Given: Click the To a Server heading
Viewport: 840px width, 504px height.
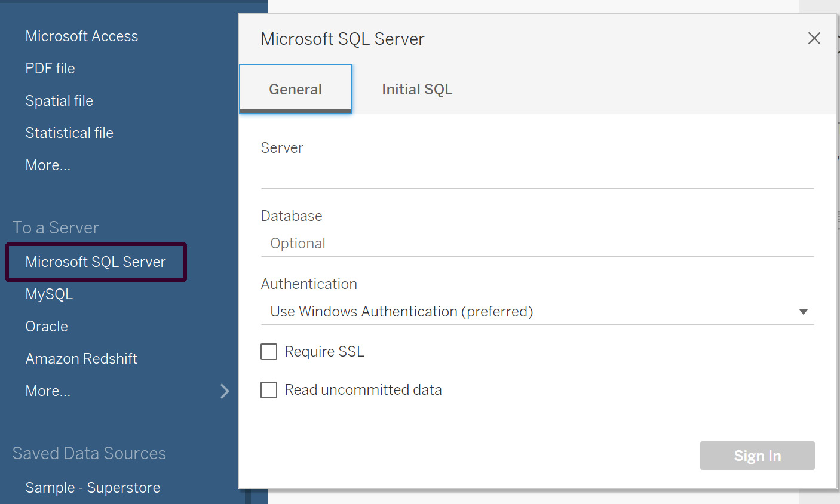Looking at the screenshot, I should click(56, 228).
